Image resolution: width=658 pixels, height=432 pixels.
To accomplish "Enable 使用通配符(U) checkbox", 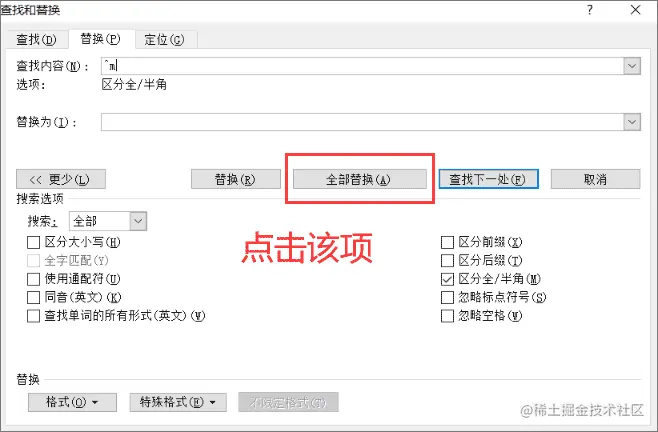I will [34, 279].
